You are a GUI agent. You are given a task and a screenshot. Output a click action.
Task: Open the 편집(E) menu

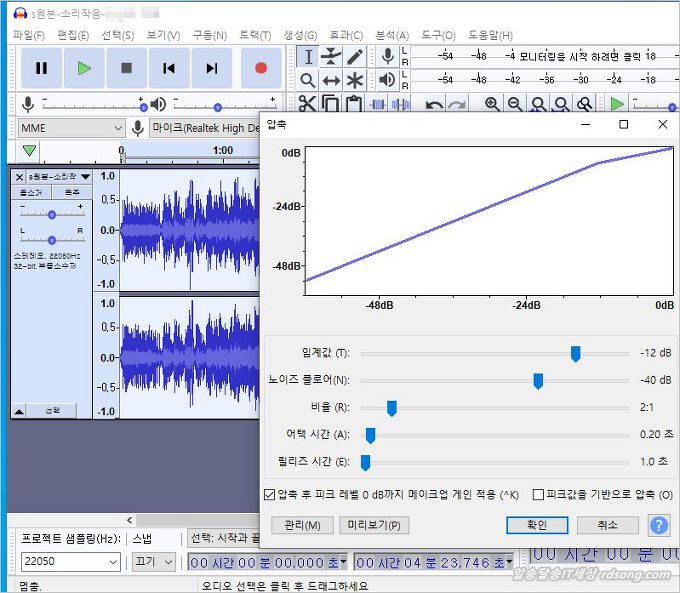point(73,35)
